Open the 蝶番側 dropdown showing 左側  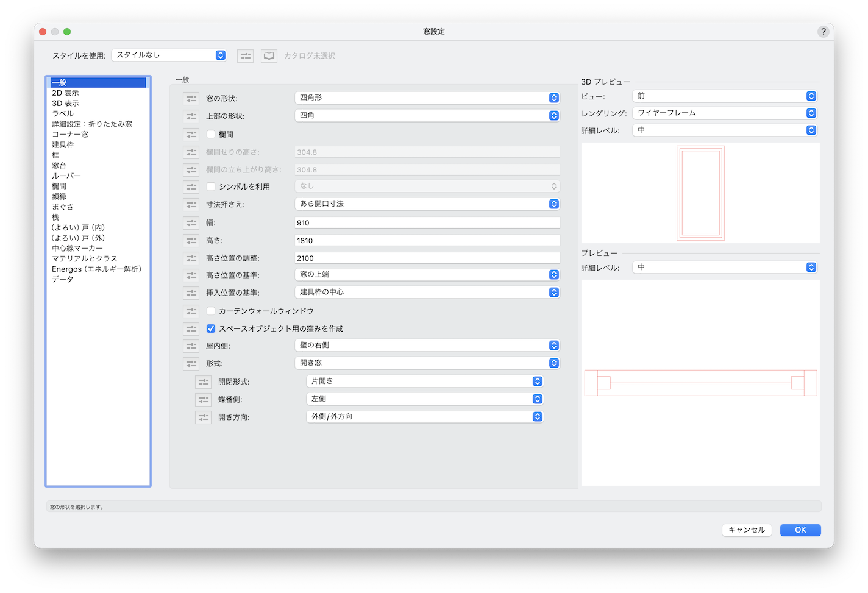pos(425,399)
